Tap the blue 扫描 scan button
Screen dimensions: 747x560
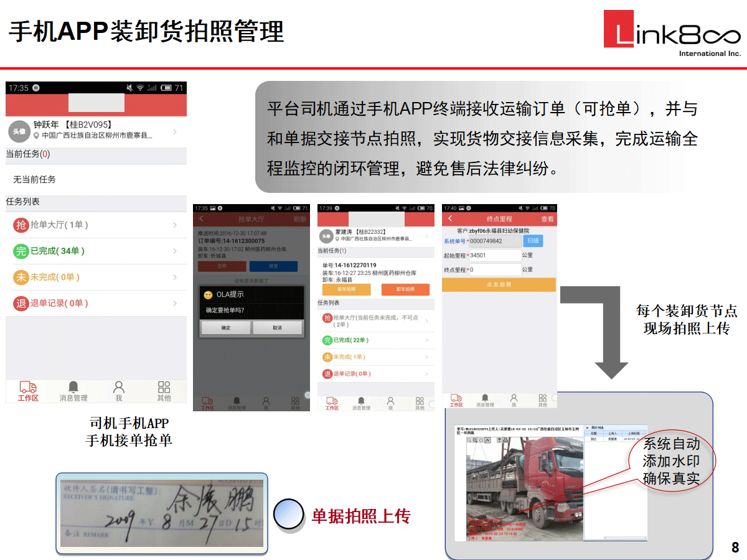[x=533, y=241]
